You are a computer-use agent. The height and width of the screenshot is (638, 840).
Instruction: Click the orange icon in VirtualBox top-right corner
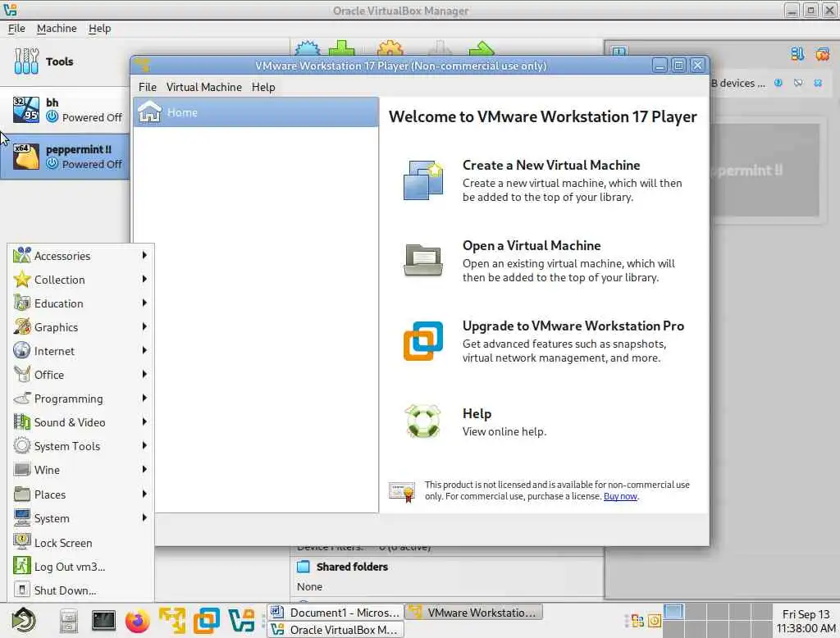coord(822,53)
